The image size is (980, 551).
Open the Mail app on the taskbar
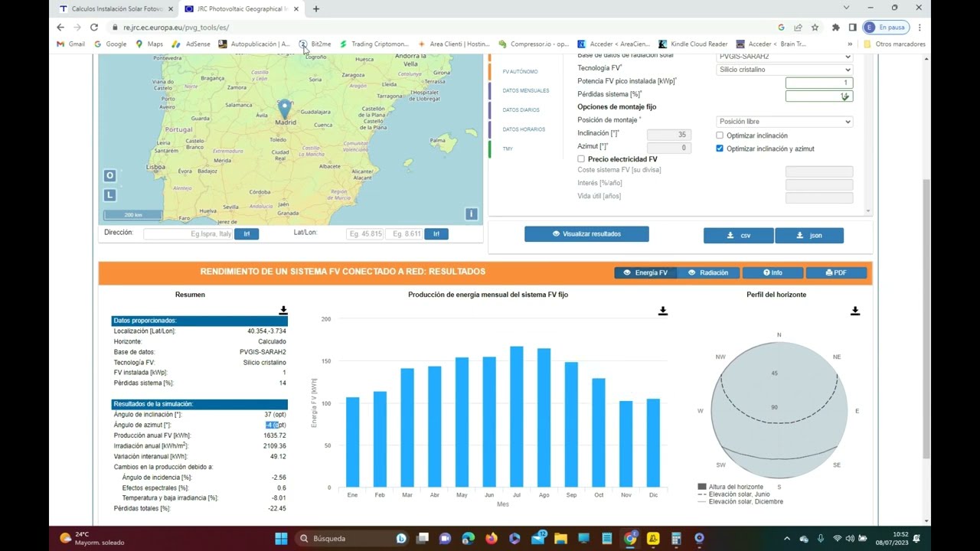click(538, 538)
